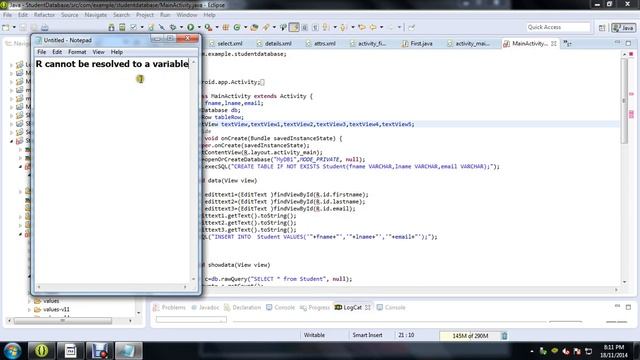Viewport: 640px width, 360px height.
Task: Open dropdown arrow next to New wizard icon
Action: [x=14, y=27]
